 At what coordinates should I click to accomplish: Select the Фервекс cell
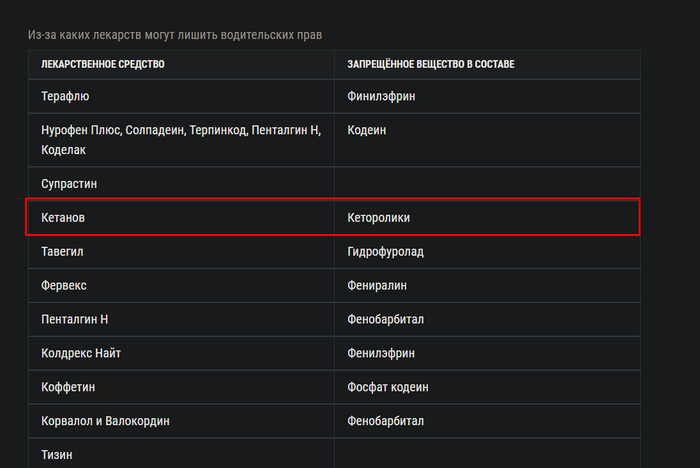pos(65,285)
